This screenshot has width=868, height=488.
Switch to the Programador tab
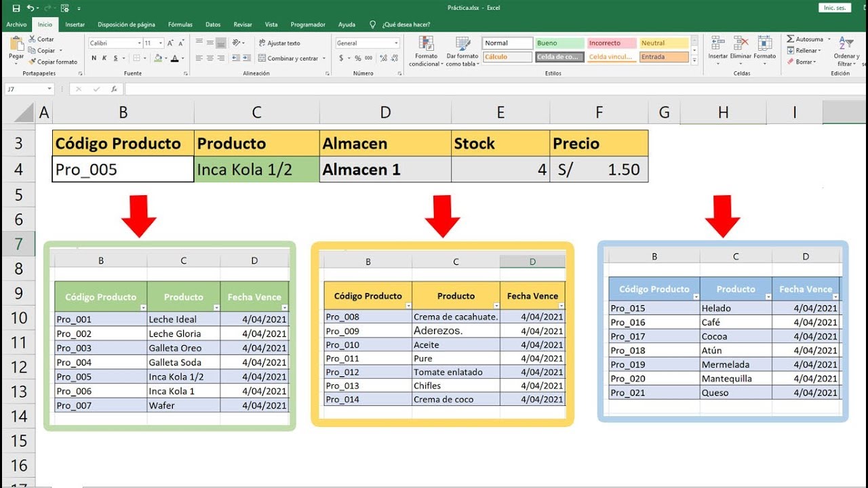coord(308,24)
